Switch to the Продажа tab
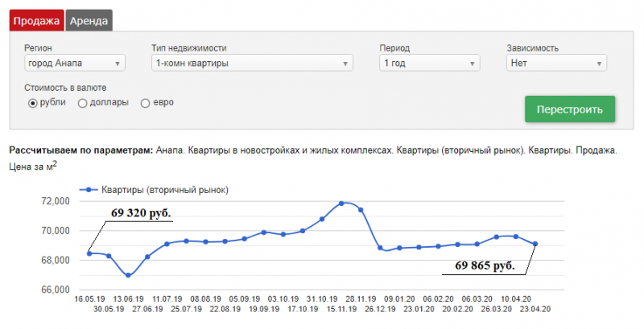The height and width of the screenshot is (329, 644). tap(36, 20)
